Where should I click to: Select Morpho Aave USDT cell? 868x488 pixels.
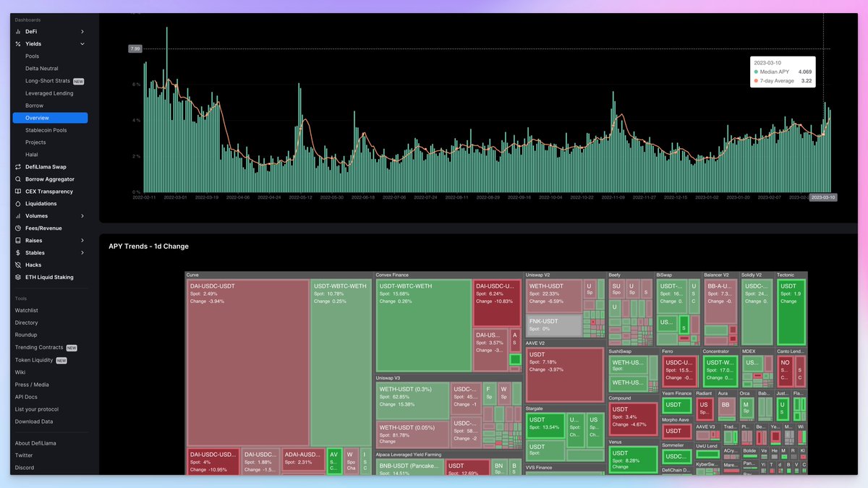coord(676,431)
